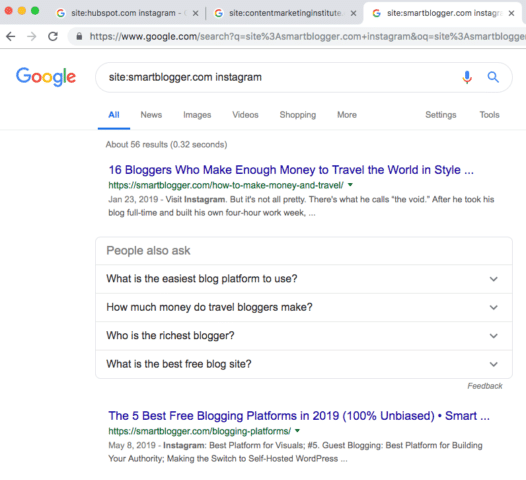Click the search box with smartblogger query
This screenshot has height=480, width=526.
(278, 77)
